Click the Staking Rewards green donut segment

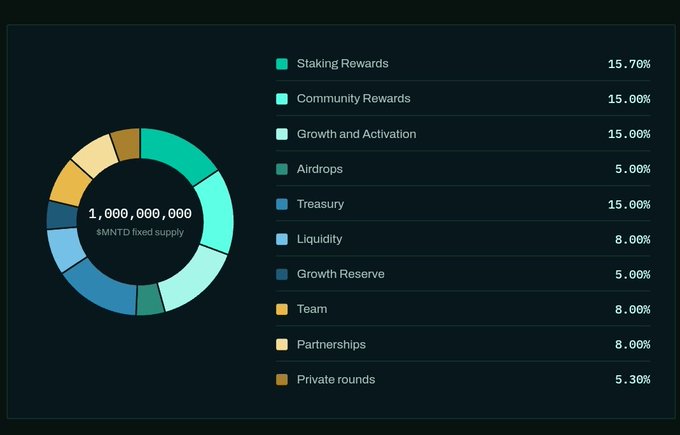(176, 153)
